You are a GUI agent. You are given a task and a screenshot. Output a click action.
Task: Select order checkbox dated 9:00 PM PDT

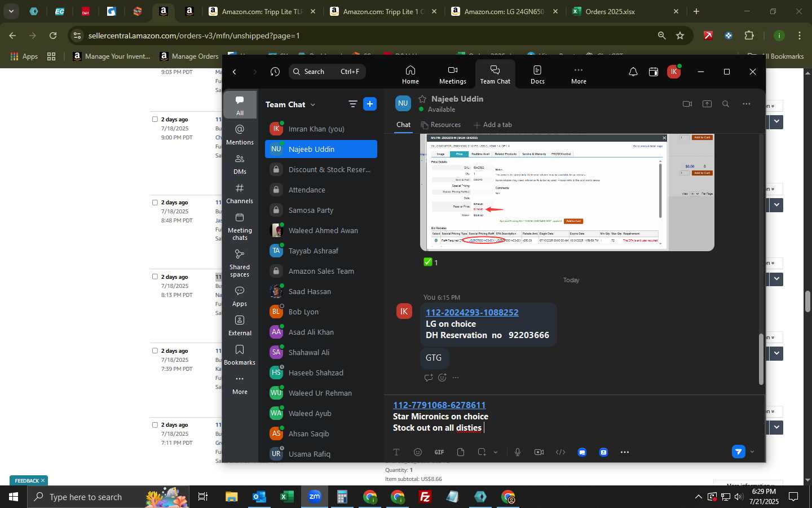pyautogui.click(x=155, y=120)
